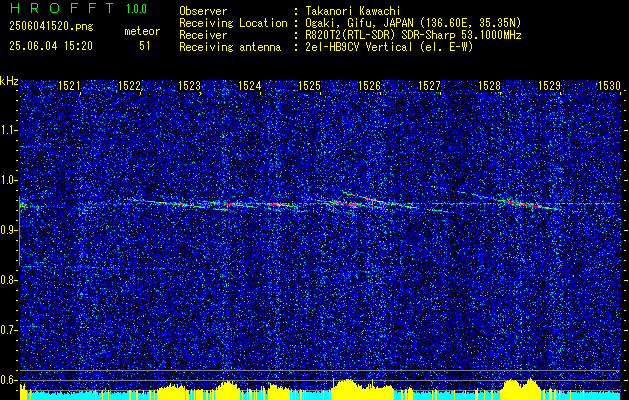Click the 0.7 kHz axis label
The image size is (629, 400).
(8, 330)
